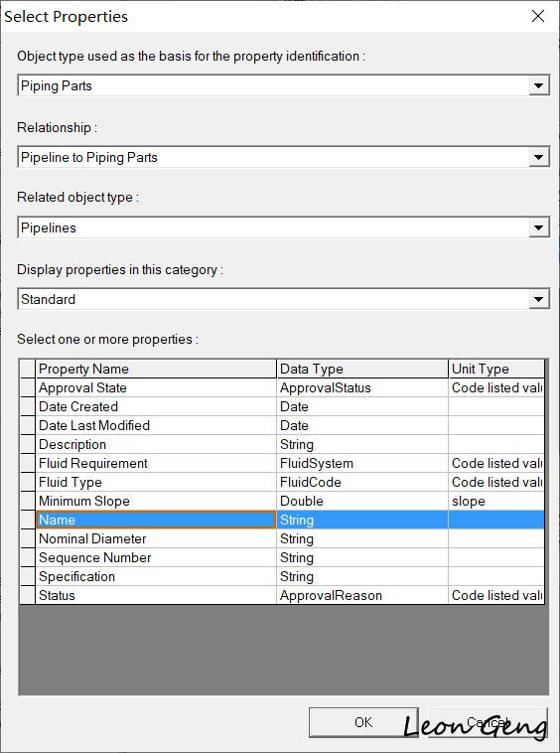Pick the Specification property row
Viewport: 560px width, 753px height.
pos(282,576)
